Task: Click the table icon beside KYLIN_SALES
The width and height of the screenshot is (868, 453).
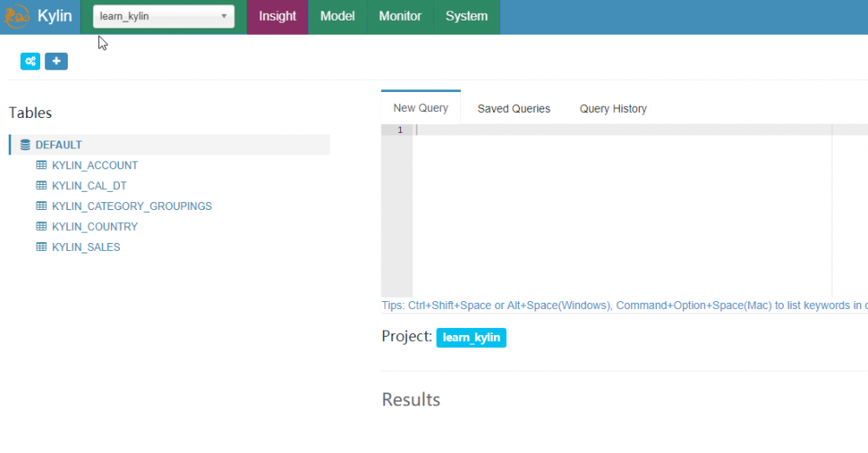Action: [x=42, y=247]
